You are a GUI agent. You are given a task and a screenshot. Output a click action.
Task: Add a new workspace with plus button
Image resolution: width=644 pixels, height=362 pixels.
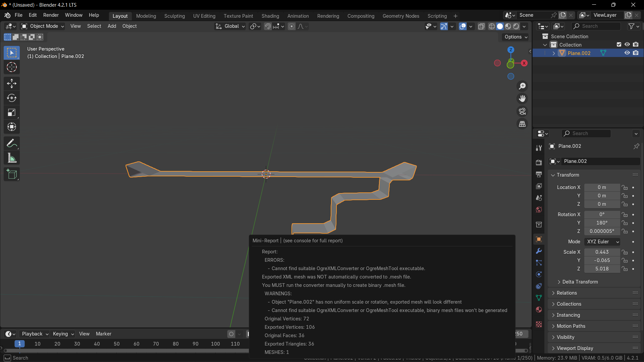pos(455,16)
